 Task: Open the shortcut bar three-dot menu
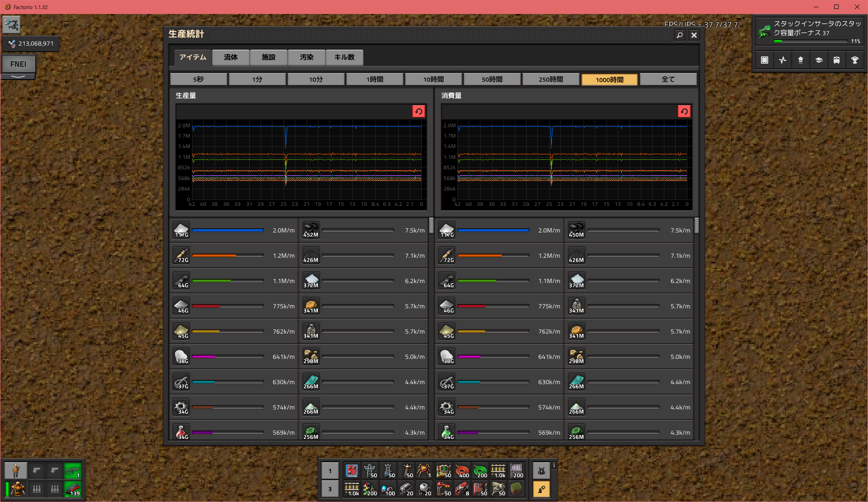coord(554,465)
